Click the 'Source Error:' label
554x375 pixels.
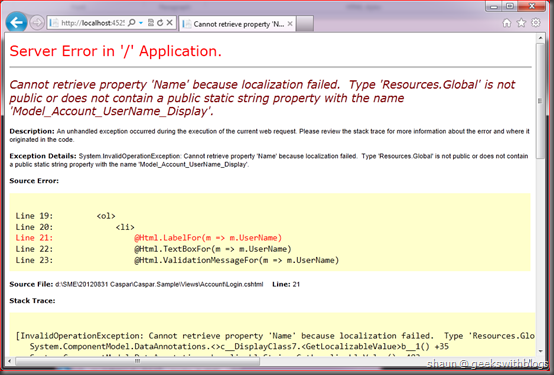34,181
